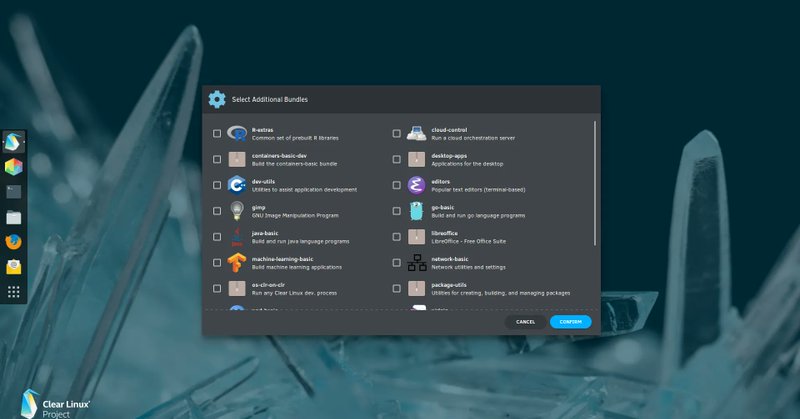
Task: Click the 'dev-utils' bundle name
Action: pyautogui.click(x=263, y=182)
